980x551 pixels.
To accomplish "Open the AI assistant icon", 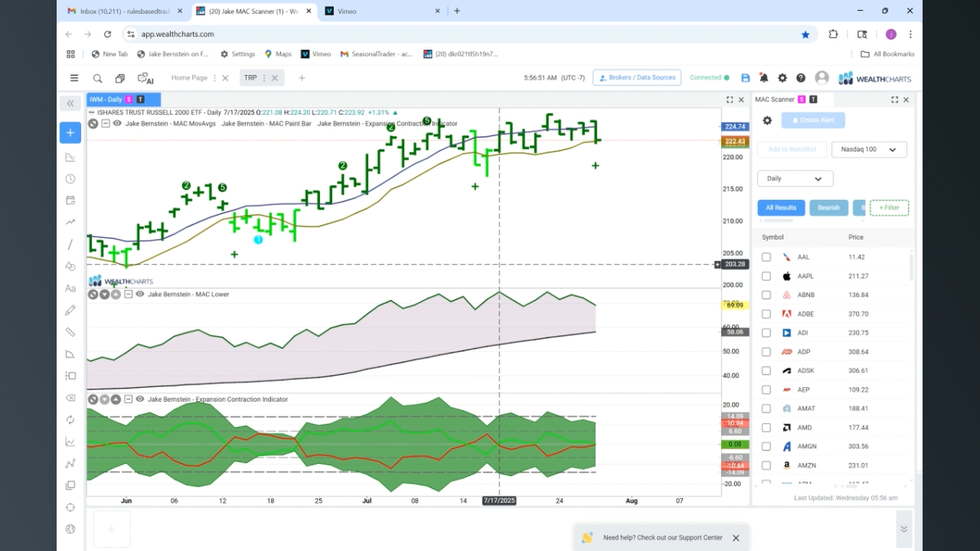I will (145, 79).
